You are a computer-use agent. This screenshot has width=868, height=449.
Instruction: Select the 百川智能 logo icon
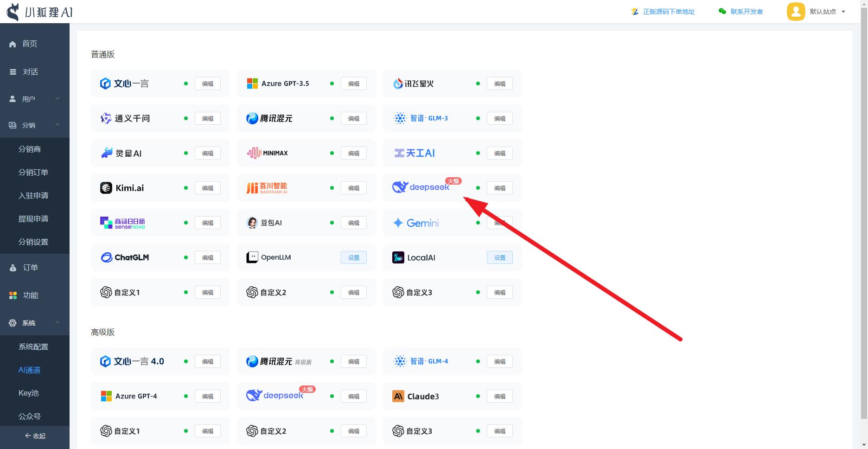[252, 187]
